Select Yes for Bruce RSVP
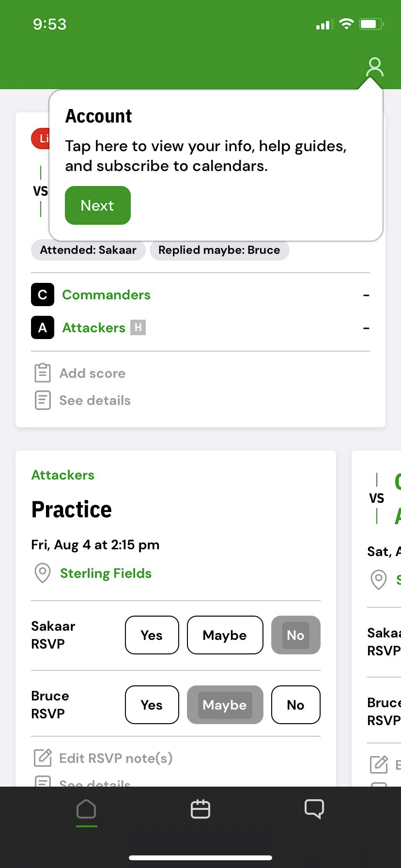Screen dimensions: 401x868 152,705
